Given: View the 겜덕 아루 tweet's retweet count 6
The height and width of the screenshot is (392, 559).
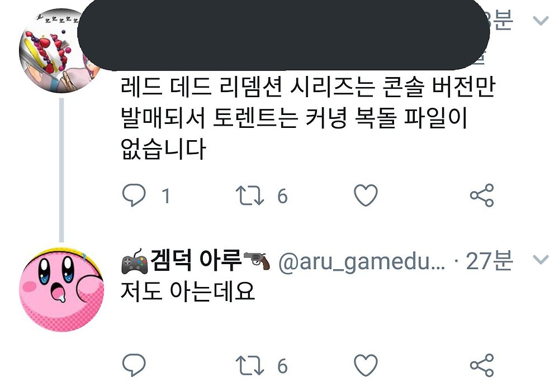Looking at the screenshot, I should (282, 366).
